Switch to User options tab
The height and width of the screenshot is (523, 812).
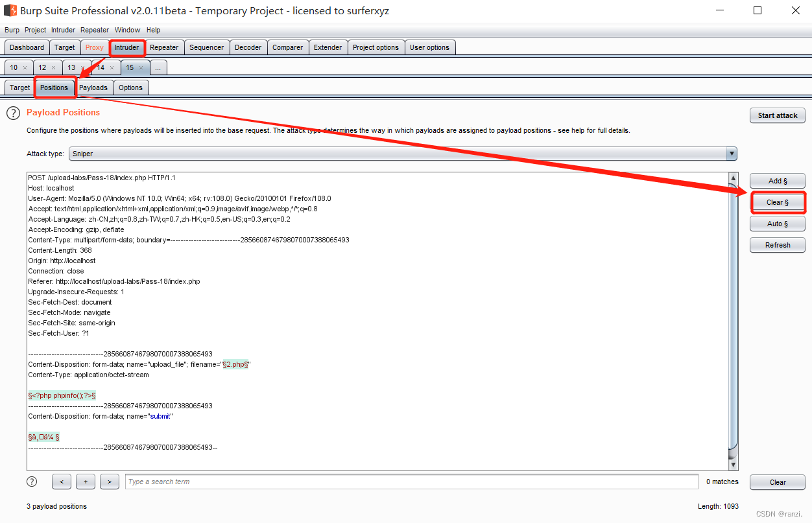429,47
